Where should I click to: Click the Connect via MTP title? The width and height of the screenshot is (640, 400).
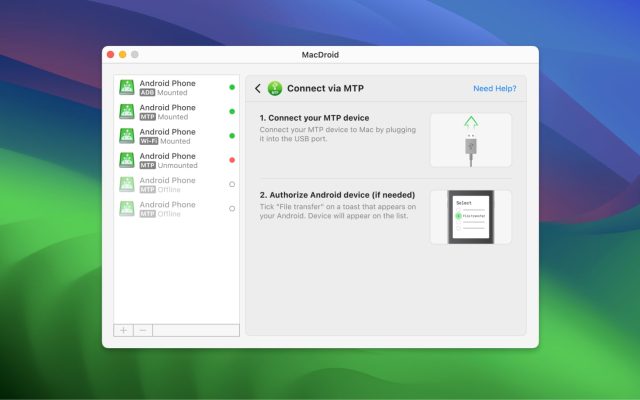(x=325, y=88)
